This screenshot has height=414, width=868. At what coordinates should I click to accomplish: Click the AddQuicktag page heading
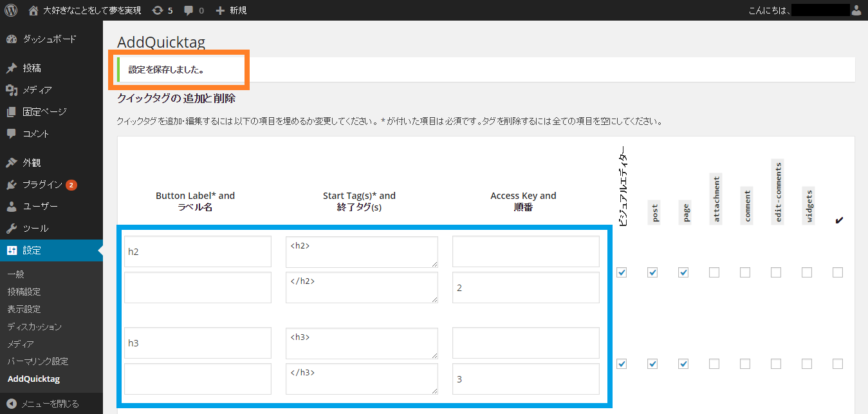click(x=161, y=42)
